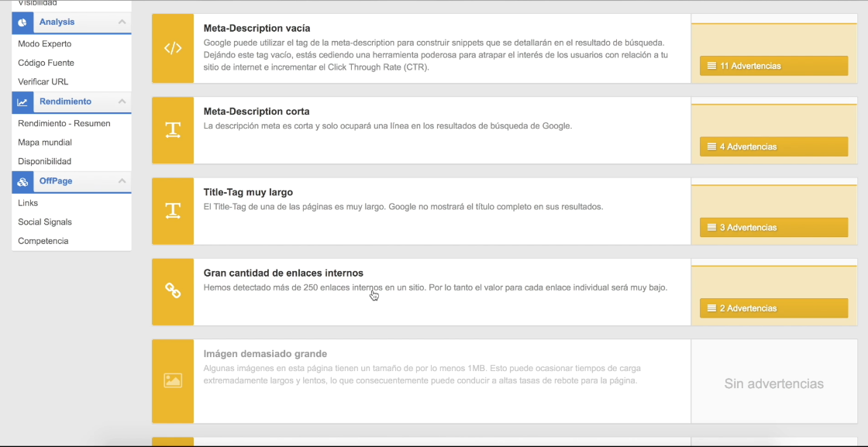Click the Analysis pie chart icon
Viewport: 868px width, 447px height.
point(22,22)
